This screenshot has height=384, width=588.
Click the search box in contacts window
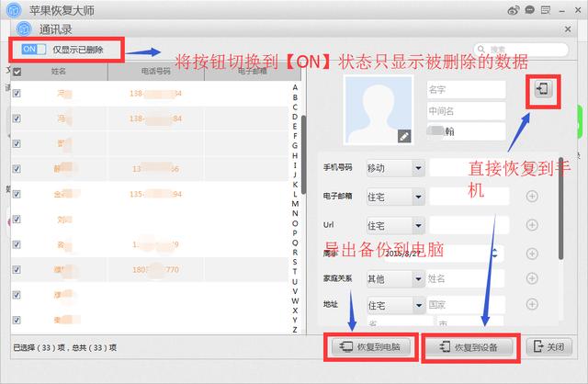[521, 50]
